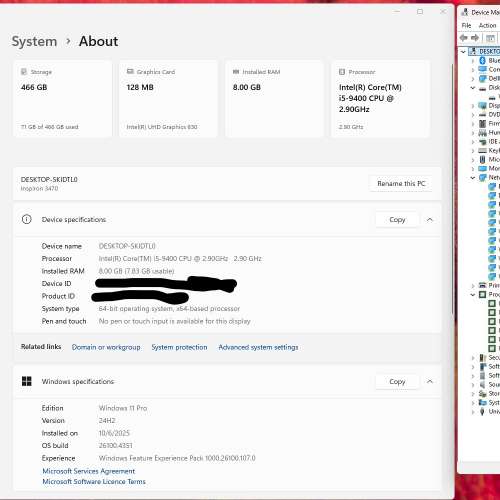Click the info icon beside Device specifications
500x500 pixels.
pos(27,219)
